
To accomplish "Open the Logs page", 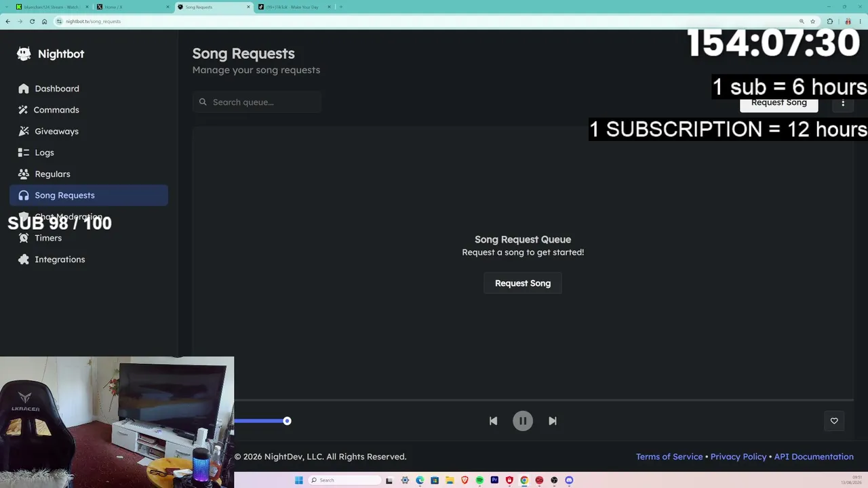I will (89, 152).
